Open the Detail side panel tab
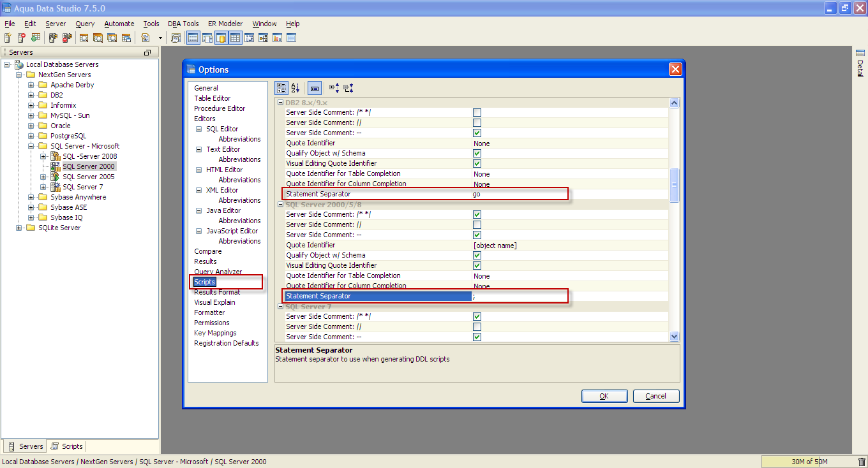This screenshot has width=868, height=468. pos(860,62)
